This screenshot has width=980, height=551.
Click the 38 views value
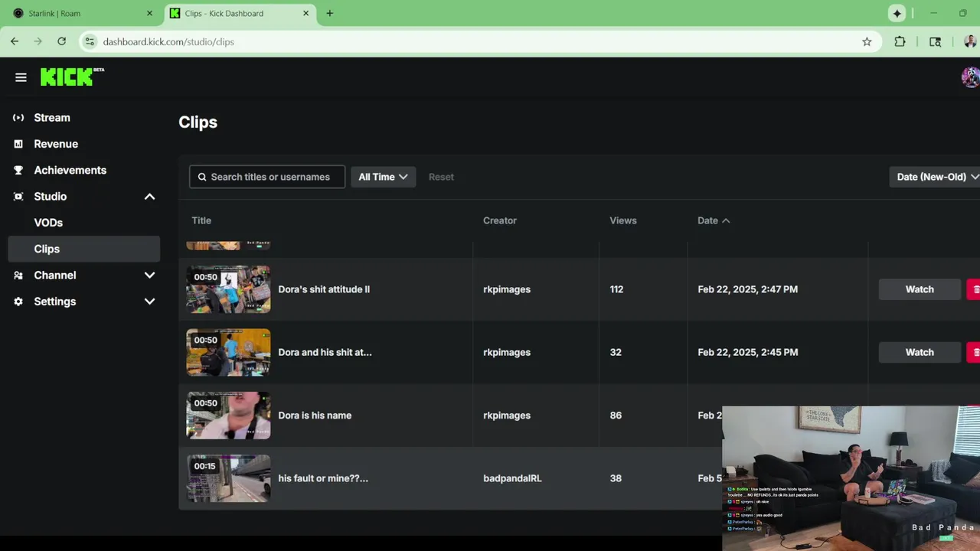pos(616,478)
